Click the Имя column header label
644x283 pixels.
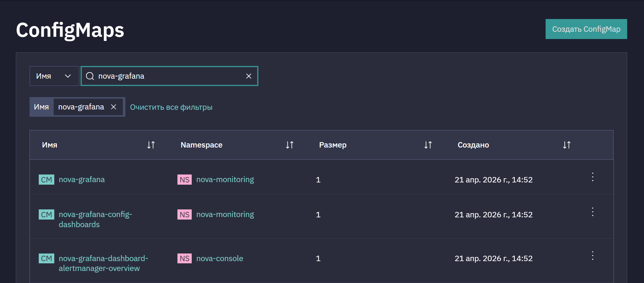(x=50, y=145)
